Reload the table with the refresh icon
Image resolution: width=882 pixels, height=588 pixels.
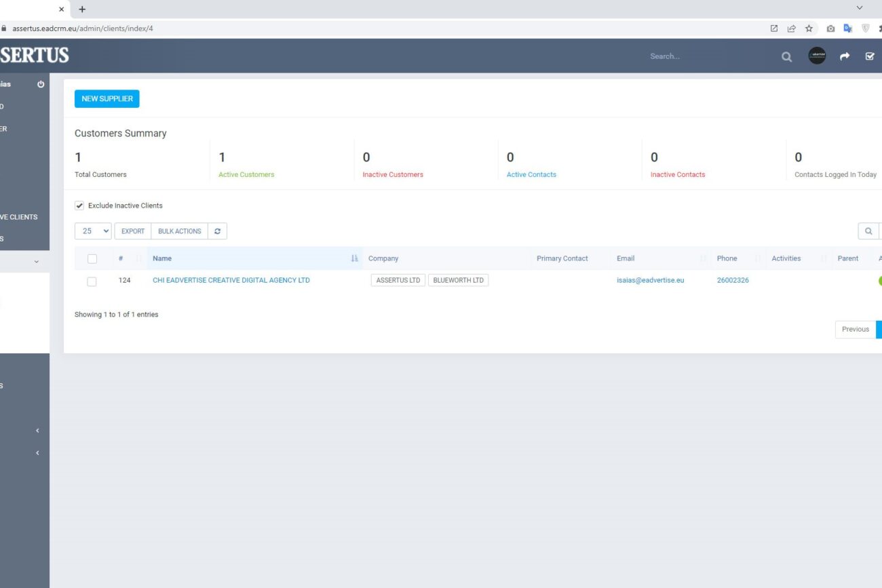click(x=217, y=231)
